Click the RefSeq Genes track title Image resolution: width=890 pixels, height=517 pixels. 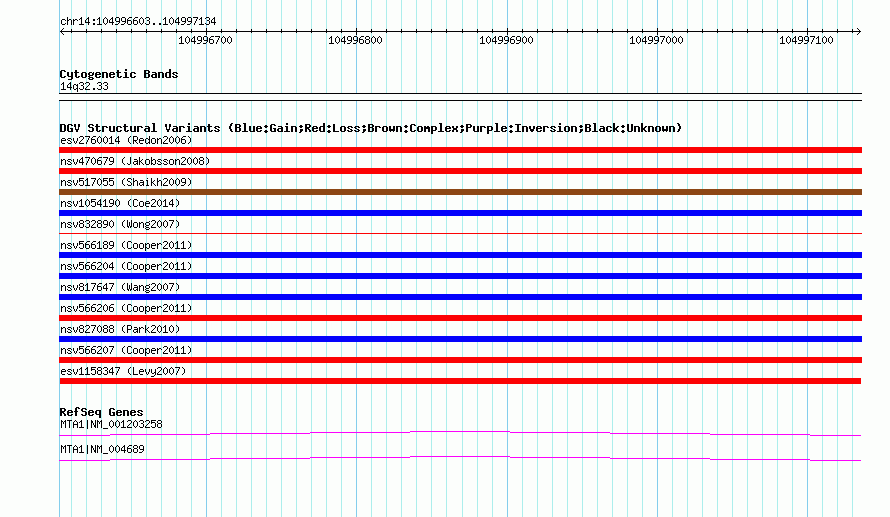click(102, 412)
